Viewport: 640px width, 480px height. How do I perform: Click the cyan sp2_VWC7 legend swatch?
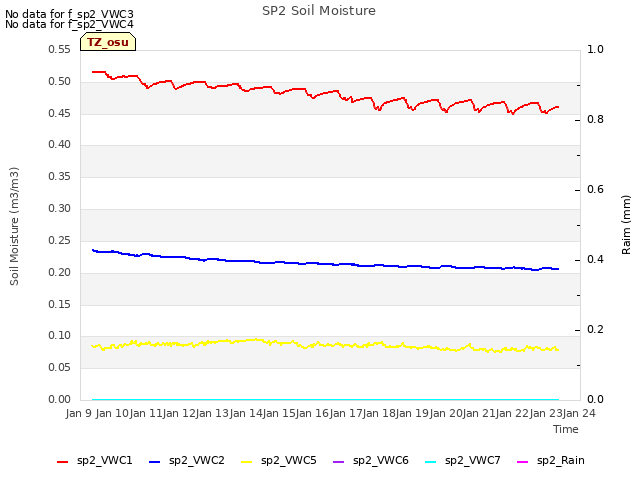point(431,462)
